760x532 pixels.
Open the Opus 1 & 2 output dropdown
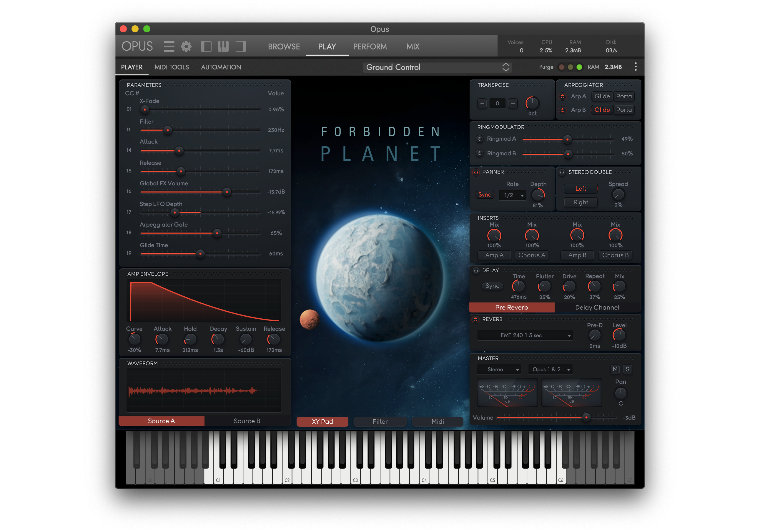click(x=550, y=370)
